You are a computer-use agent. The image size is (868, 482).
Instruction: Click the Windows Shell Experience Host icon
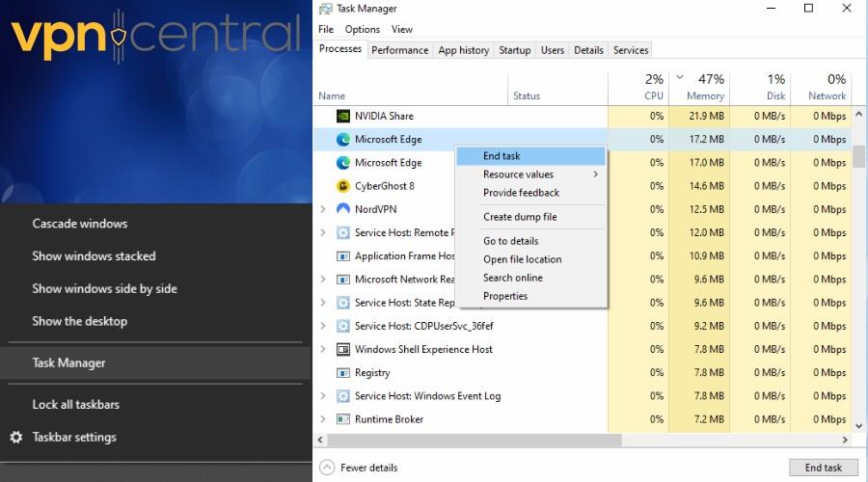click(x=343, y=349)
